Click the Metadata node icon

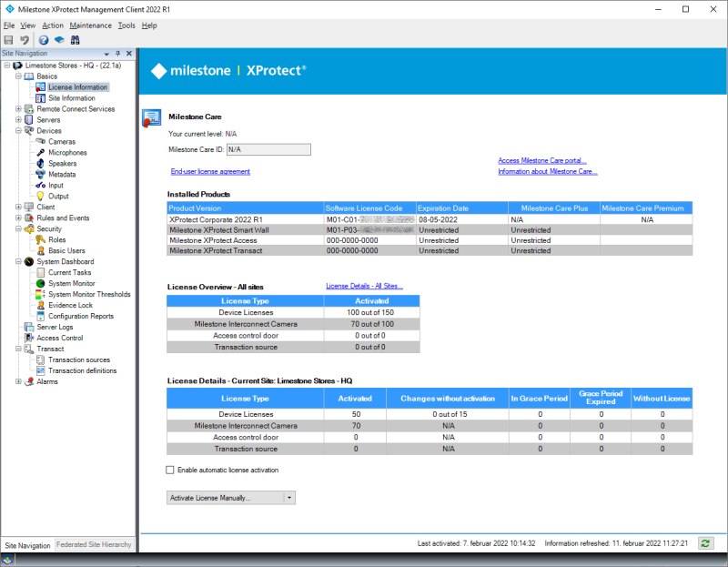click(40, 174)
